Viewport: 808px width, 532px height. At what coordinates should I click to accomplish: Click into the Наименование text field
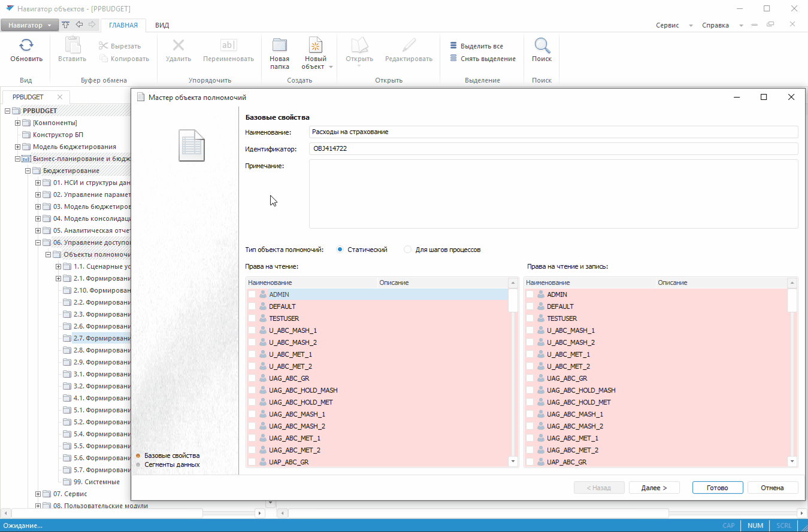tap(553, 132)
